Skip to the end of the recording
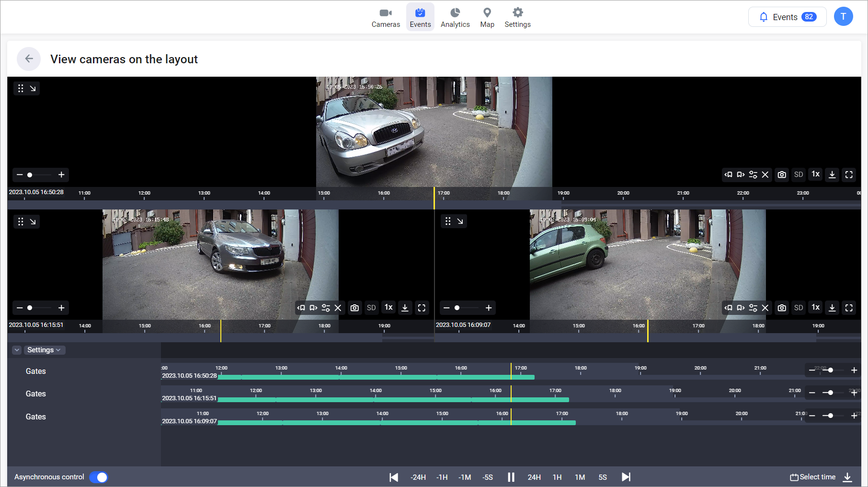Viewport: 868px width, 487px height. click(626, 477)
